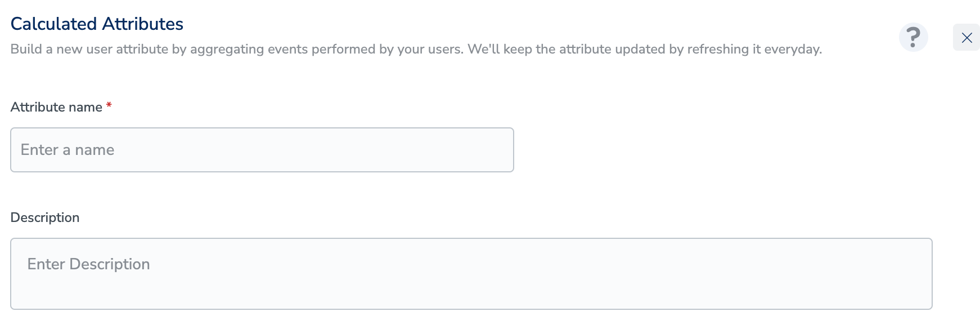Click the circular gray question mark button

tap(913, 37)
